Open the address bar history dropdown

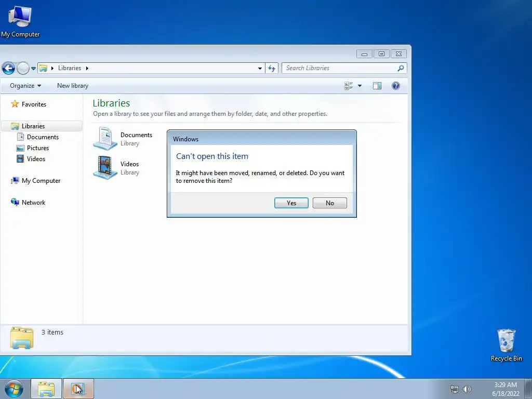point(260,68)
